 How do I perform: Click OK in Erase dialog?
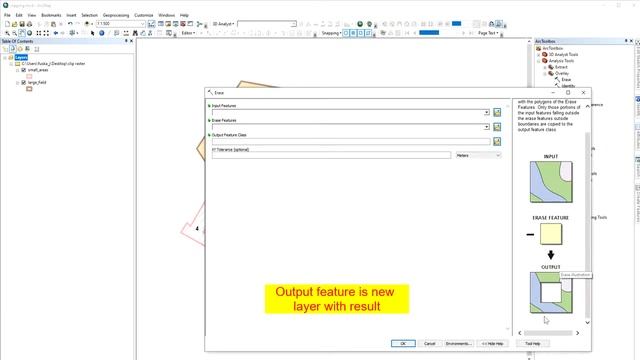click(403, 344)
